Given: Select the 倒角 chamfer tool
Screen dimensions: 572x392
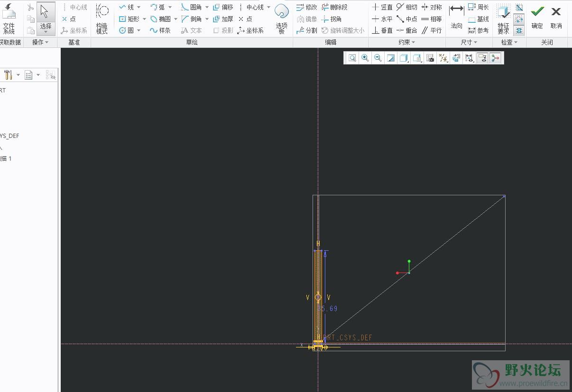Looking at the screenshot, I should 192,19.
